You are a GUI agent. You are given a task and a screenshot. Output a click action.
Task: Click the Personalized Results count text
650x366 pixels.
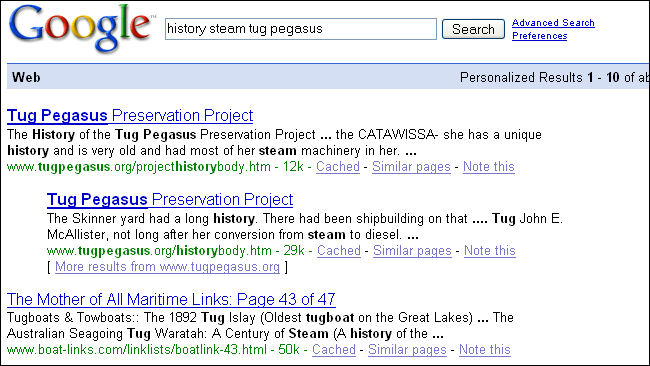pyautogui.click(x=554, y=77)
